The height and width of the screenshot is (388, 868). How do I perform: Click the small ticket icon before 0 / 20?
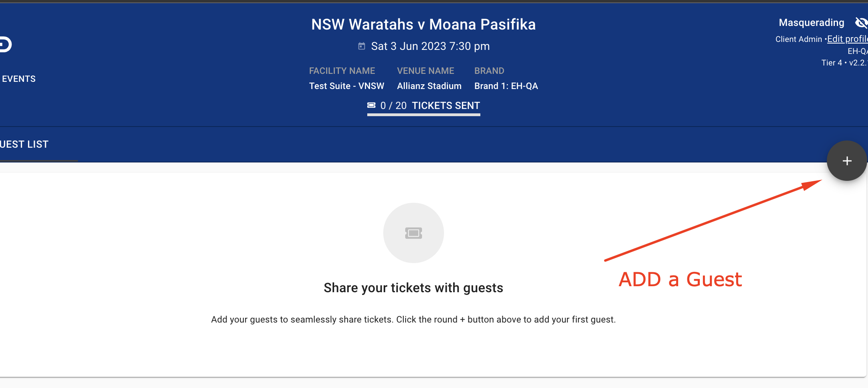[371, 105]
